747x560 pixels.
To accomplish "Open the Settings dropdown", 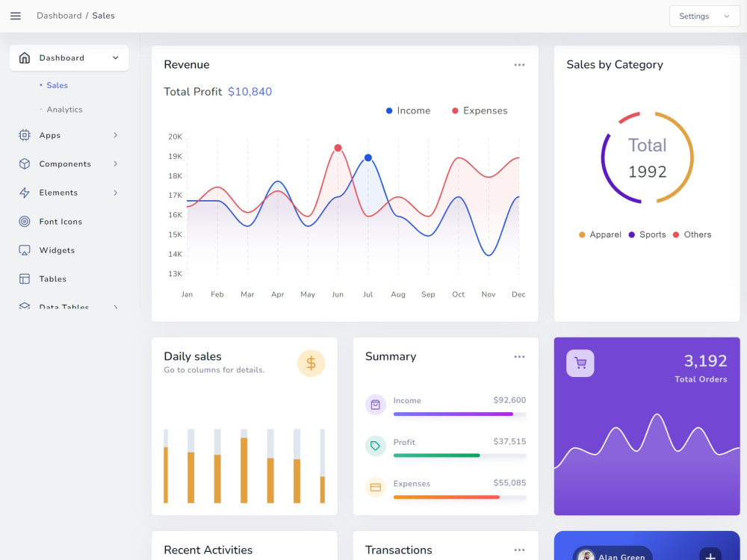I will 704,16.
